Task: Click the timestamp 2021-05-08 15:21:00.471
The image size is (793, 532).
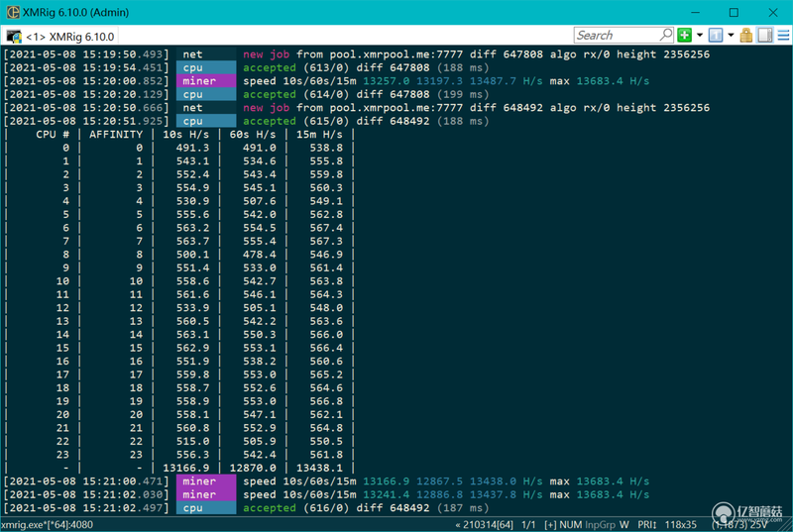Action: point(86,480)
